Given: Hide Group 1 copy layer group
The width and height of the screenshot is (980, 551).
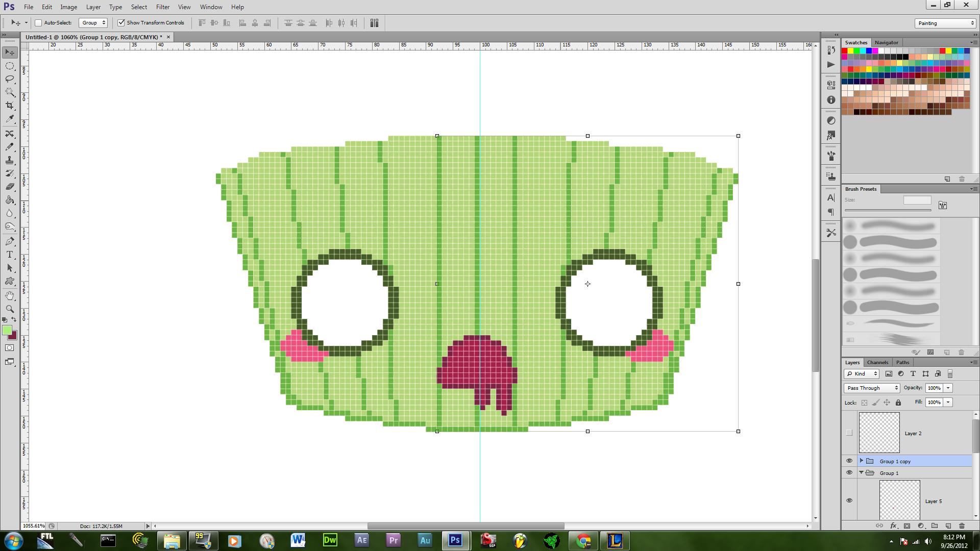Looking at the screenshot, I should click(849, 461).
